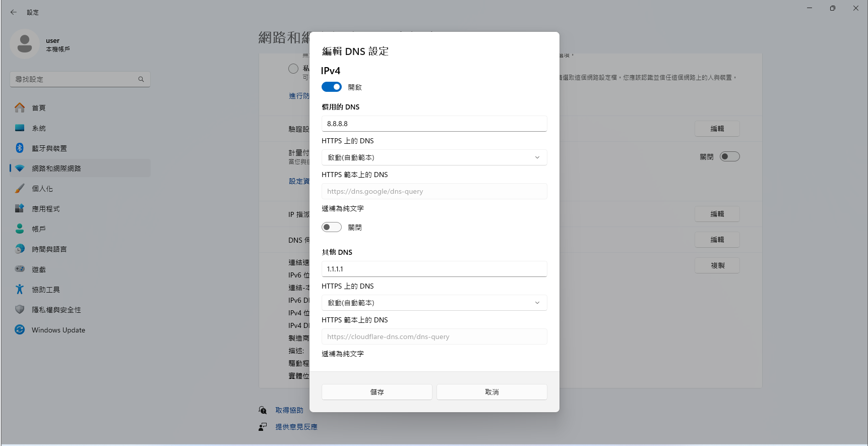Turn off the IPv4 toggle switch
The height and width of the screenshot is (446, 868).
tap(332, 87)
